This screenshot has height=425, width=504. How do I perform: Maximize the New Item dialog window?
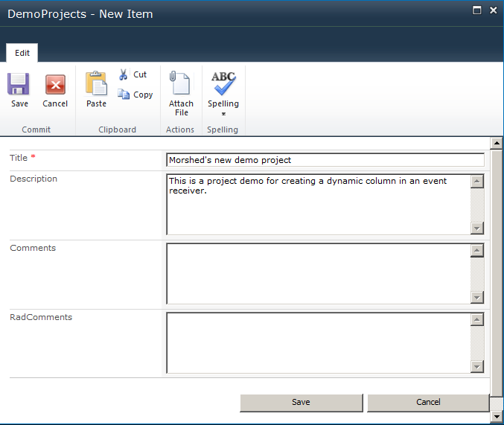pyautogui.click(x=476, y=10)
